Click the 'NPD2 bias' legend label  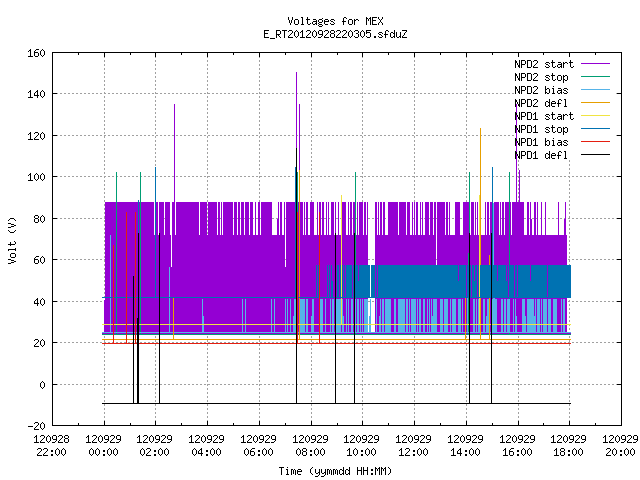pos(541,90)
